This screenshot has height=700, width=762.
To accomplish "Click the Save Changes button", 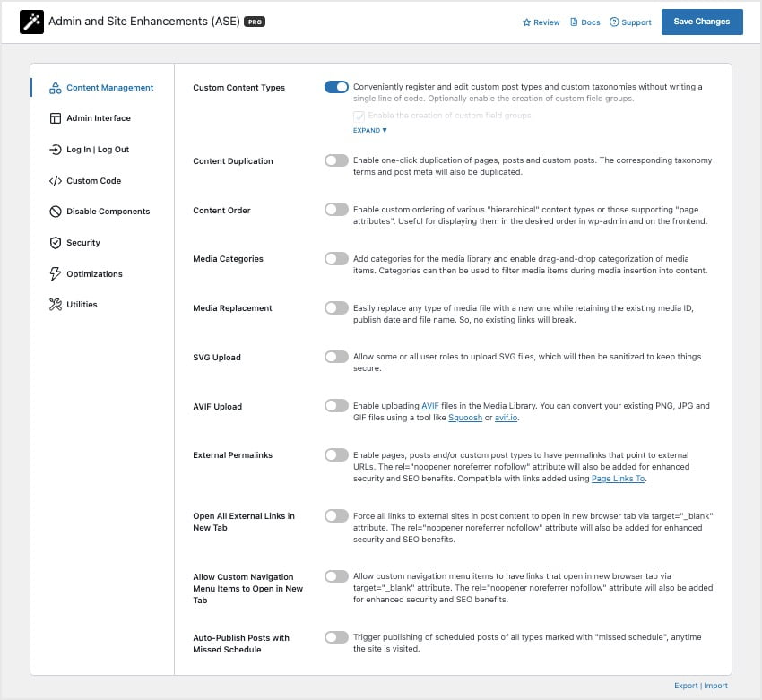I will coord(702,22).
